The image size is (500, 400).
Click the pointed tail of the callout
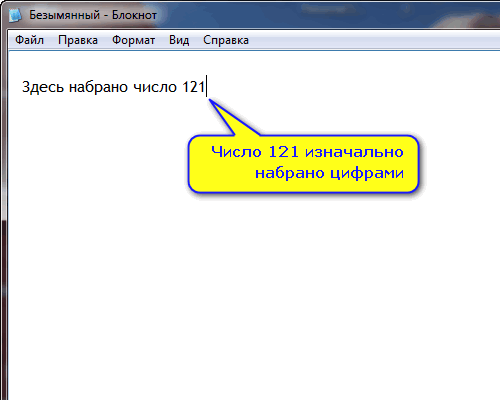[230, 118]
